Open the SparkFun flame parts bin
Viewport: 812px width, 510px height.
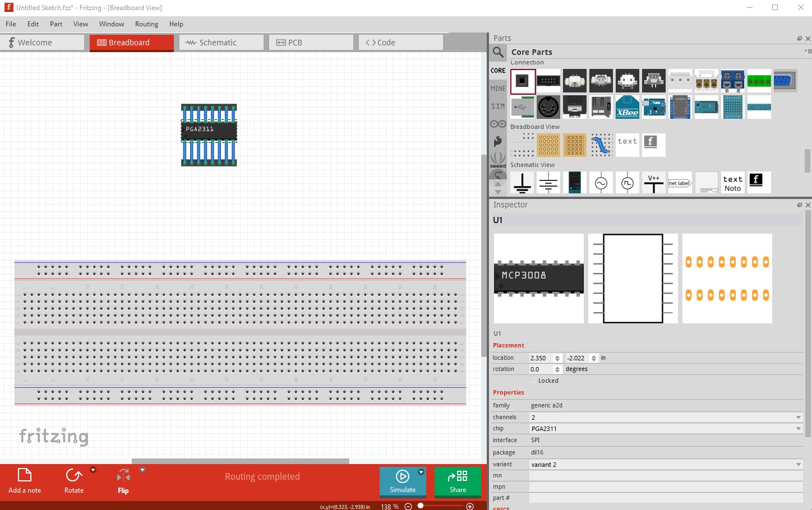[x=498, y=142]
